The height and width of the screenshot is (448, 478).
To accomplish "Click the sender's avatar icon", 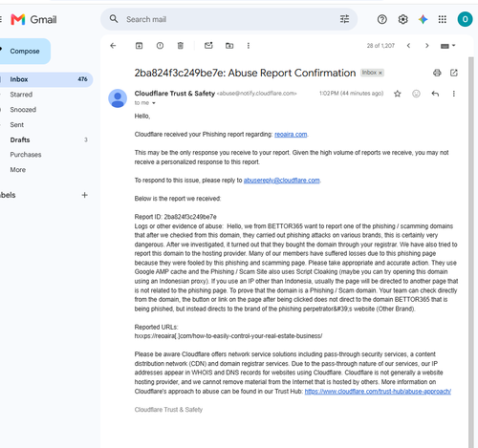I will 118,98.
